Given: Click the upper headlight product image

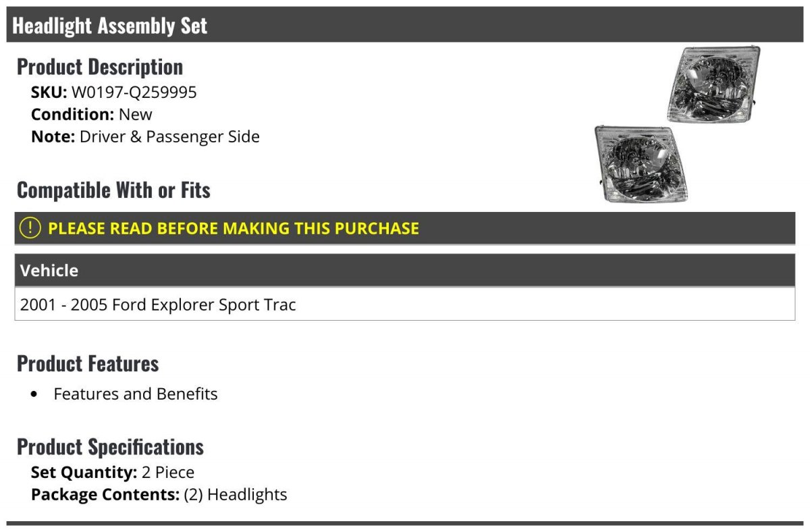Looking at the screenshot, I should click(x=713, y=83).
